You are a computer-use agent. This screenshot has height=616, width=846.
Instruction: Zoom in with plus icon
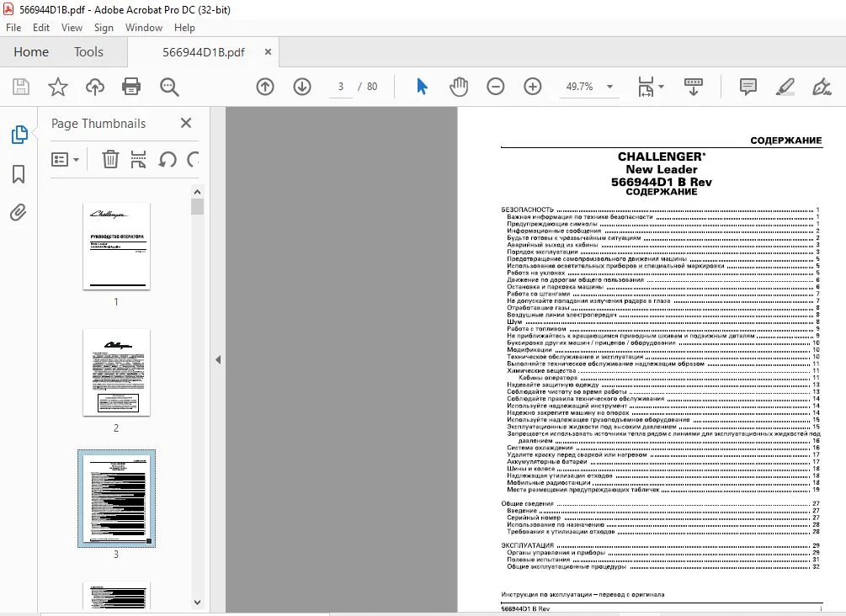click(533, 87)
